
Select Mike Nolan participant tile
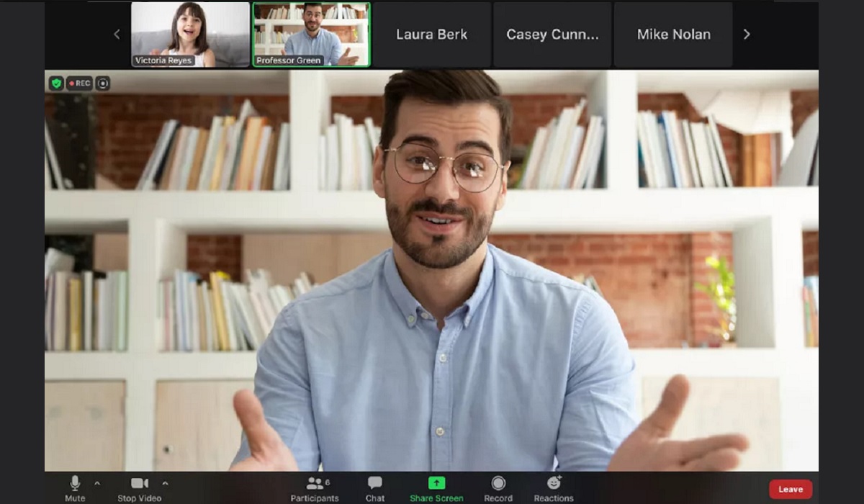tap(673, 35)
